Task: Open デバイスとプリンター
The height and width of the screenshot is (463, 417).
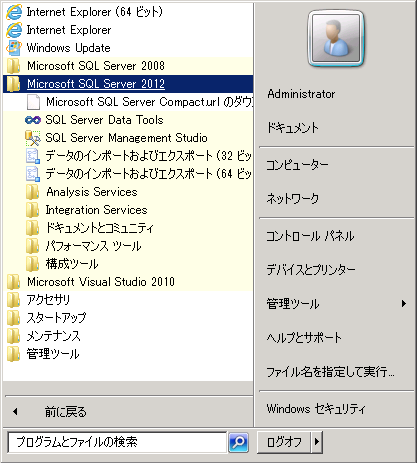Action: click(x=311, y=269)
